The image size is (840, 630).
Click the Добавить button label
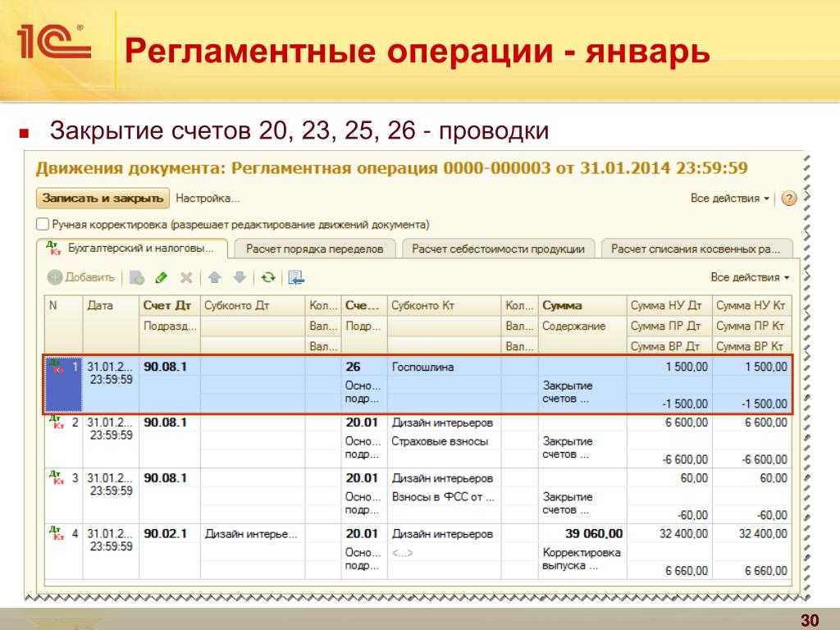coord(89,277)
